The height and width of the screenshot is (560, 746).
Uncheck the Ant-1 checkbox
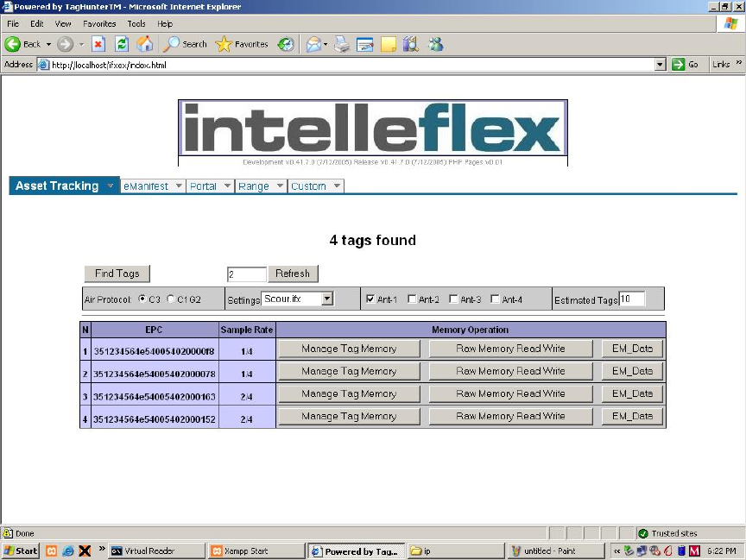(x=370, y=299)
